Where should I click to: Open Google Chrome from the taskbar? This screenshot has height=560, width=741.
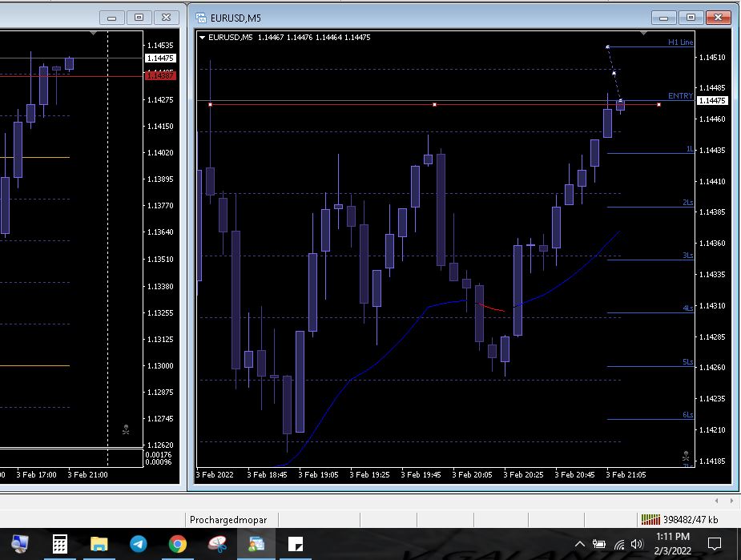pyautogui.click(x=178, y=544)
